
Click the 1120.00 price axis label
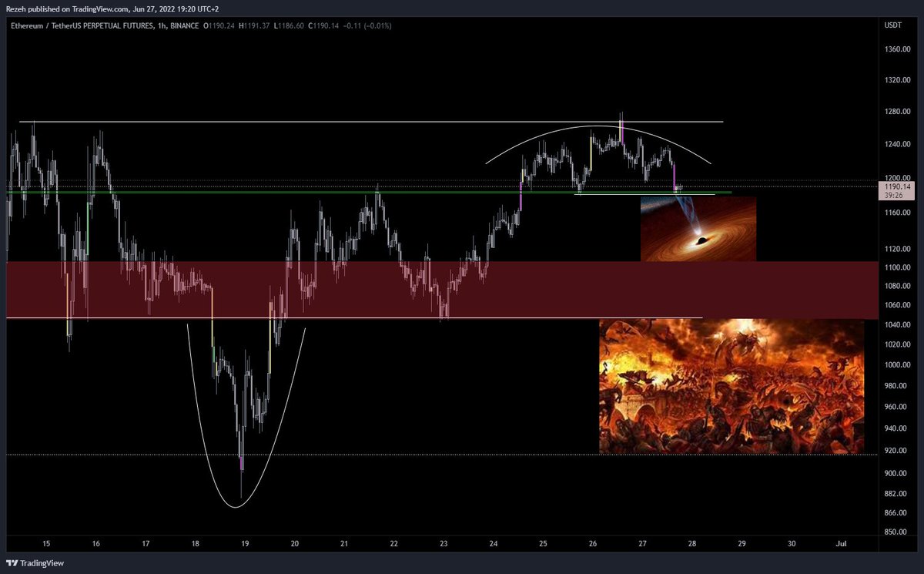[x=898, y=249]
